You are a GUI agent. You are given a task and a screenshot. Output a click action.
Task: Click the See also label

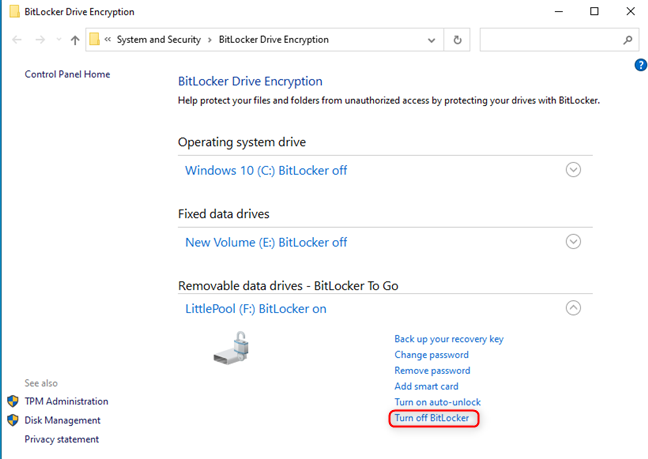point(41,383)
